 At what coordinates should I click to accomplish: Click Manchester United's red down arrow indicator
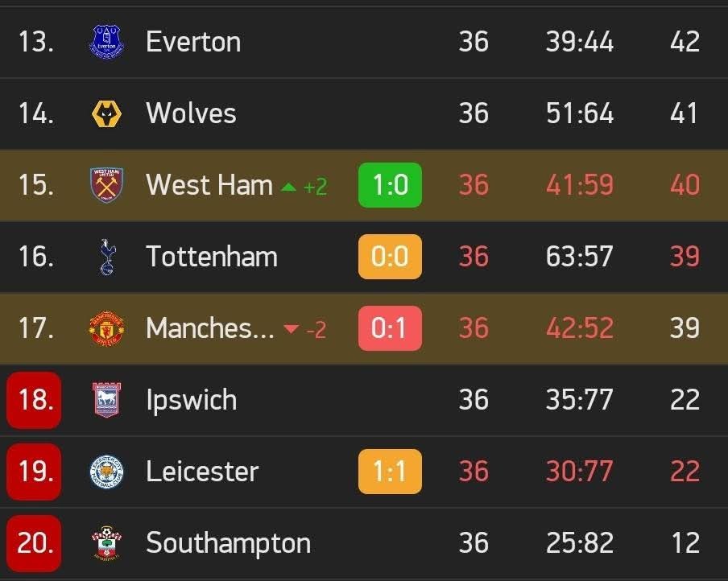click(291, 329)
